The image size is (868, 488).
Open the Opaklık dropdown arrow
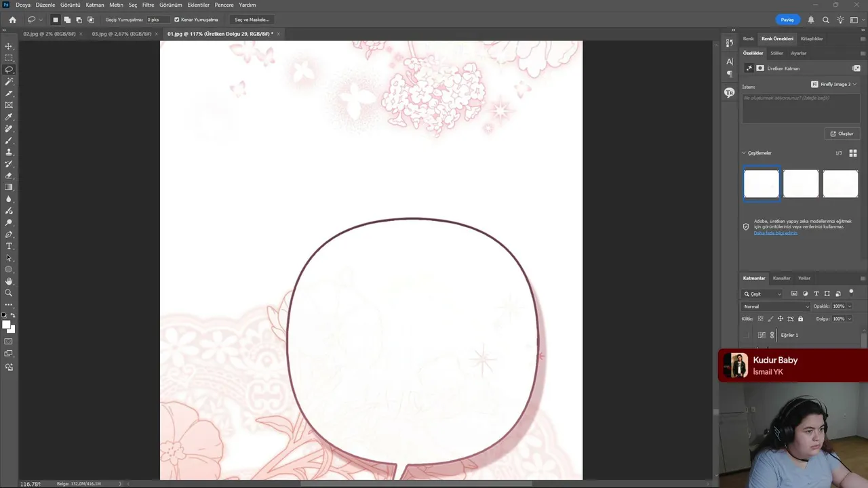tap(850, 306)
